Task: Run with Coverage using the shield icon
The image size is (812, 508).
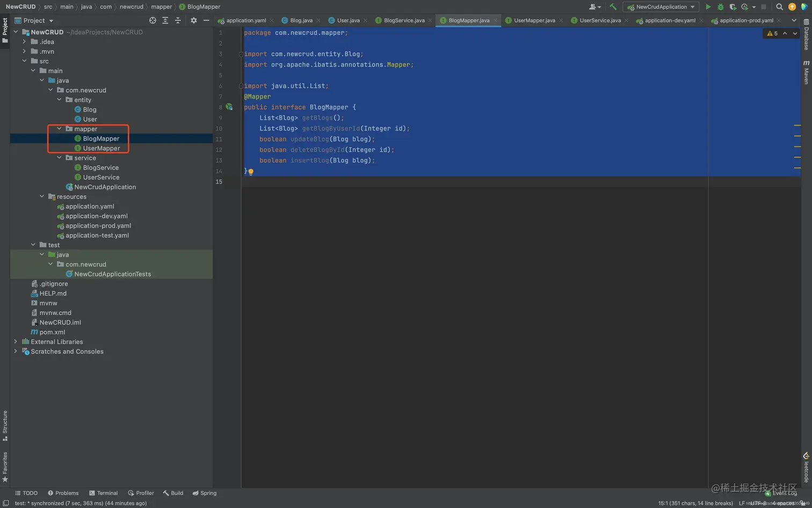Action: [733, 7]
